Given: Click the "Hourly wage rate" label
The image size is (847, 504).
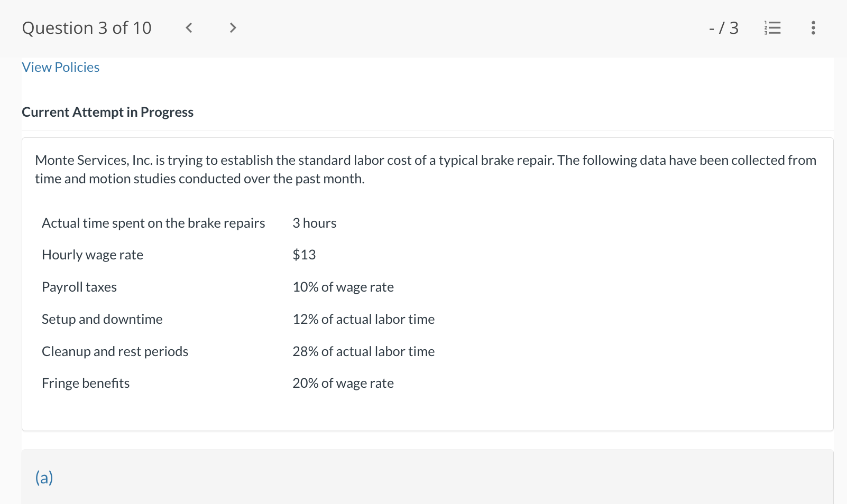Looking at the screenshot, I should click(x=93, y=255).
